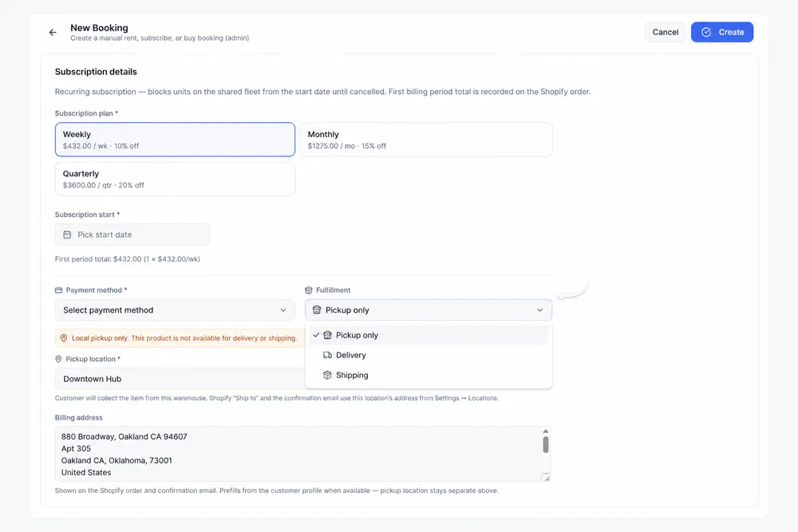This screenshot has height=532, width=798.
Task: Select the Monthly subscription plan
Action: click(426, 140)
